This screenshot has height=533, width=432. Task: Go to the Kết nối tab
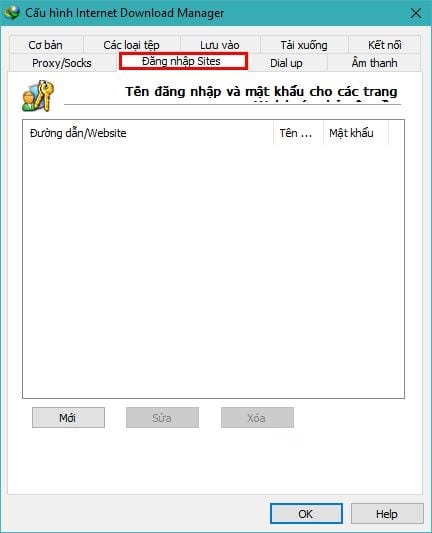click(385, 45)
